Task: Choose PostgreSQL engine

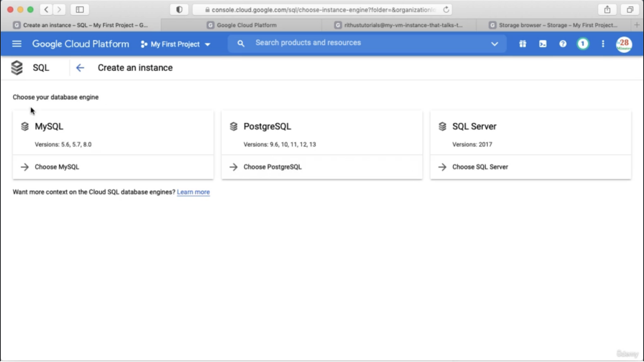Action: 272,167
